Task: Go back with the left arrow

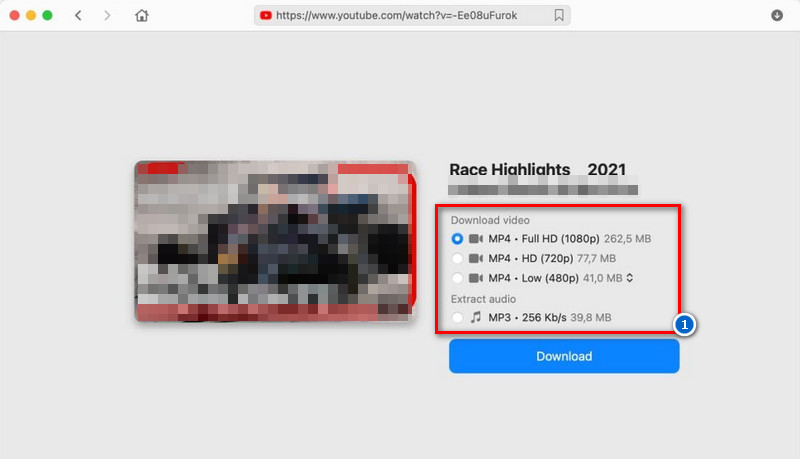Action: click(79, 16)
